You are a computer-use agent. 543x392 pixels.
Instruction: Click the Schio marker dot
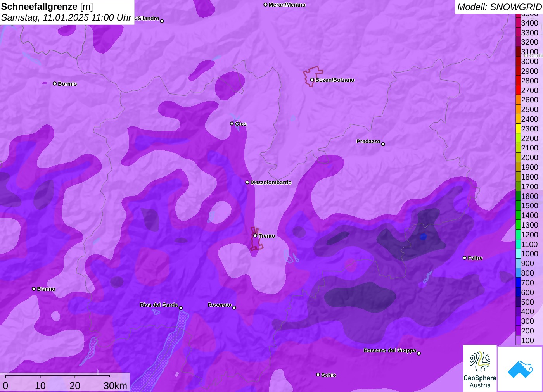click(318, 375)
